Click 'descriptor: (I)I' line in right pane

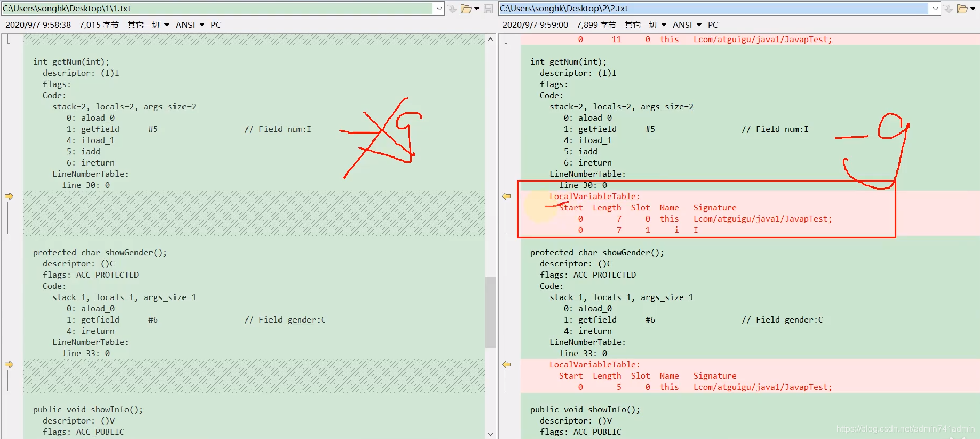[578, 73]
